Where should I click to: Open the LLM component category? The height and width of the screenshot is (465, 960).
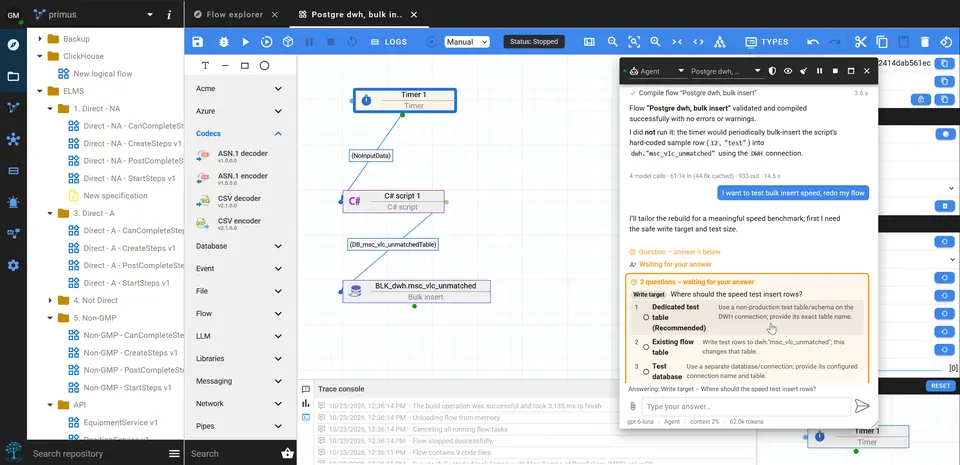(x=240, y=336)
